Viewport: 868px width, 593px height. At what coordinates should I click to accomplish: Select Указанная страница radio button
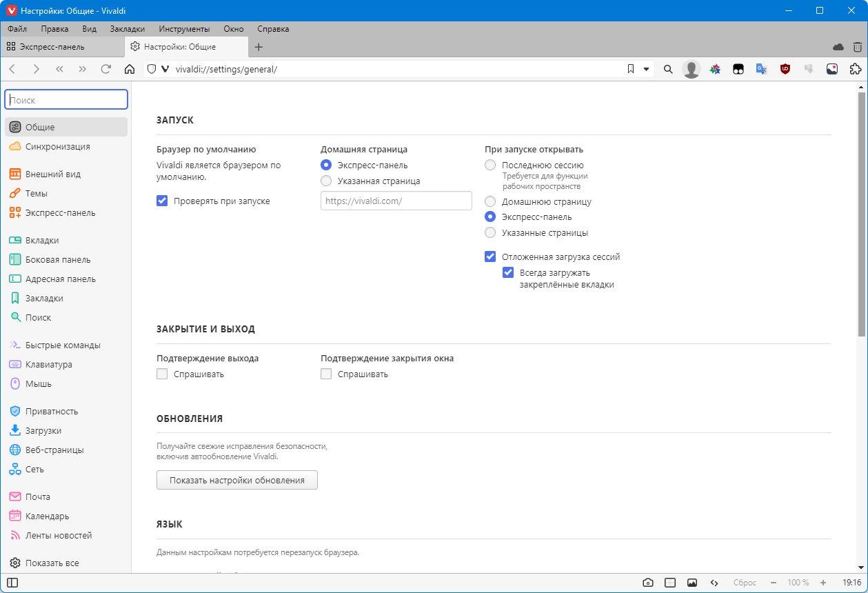tap(326, 181)
